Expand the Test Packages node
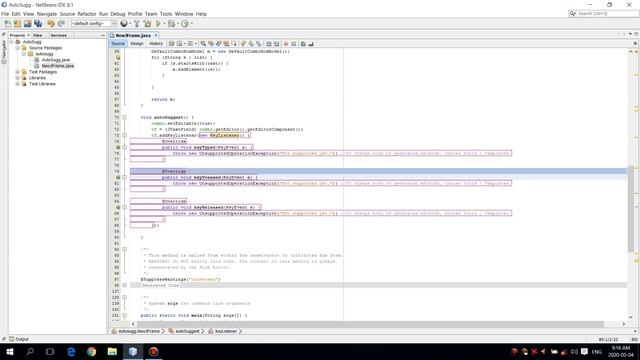 point(18,72)
